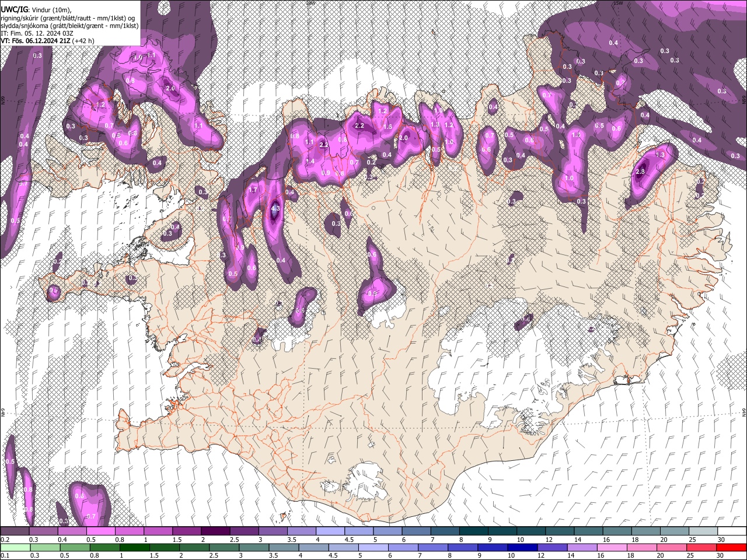The height and width of the screenshot is (560, 747).
Task: Click the dark teal swatch between 8 and 9
Action: 474,531
